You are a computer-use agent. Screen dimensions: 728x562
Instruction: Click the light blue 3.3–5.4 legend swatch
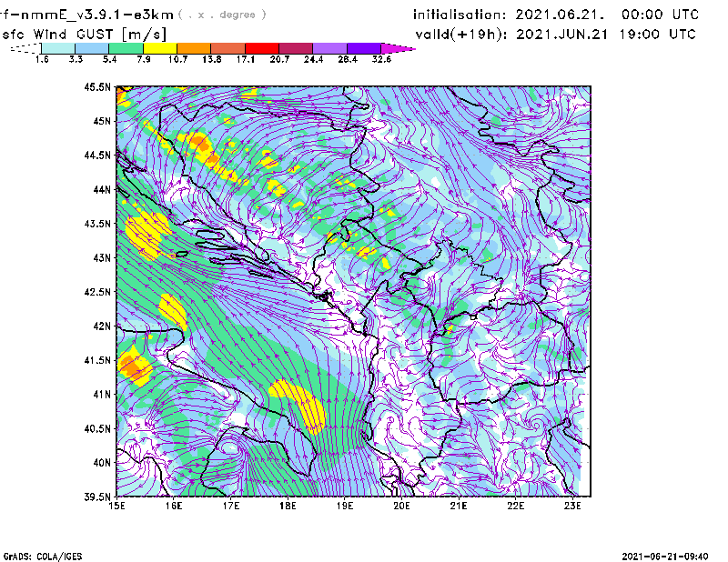[x=92, y=48]
